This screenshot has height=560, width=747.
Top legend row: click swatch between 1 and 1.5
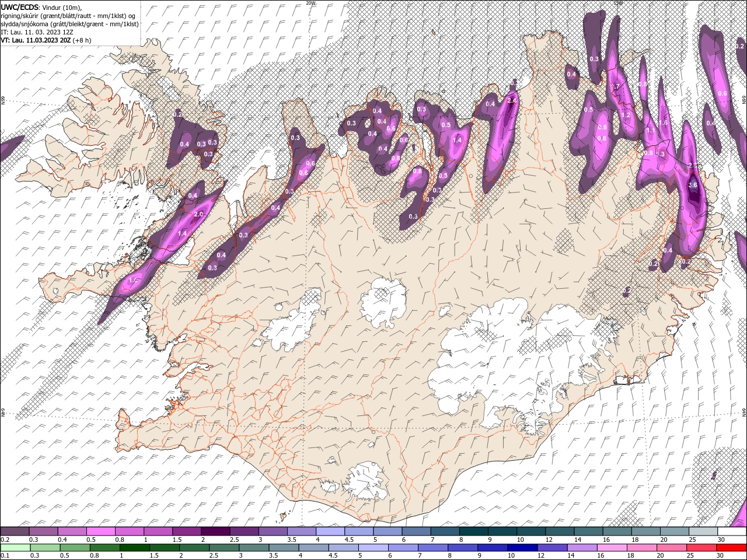click(x=158, y=531)
